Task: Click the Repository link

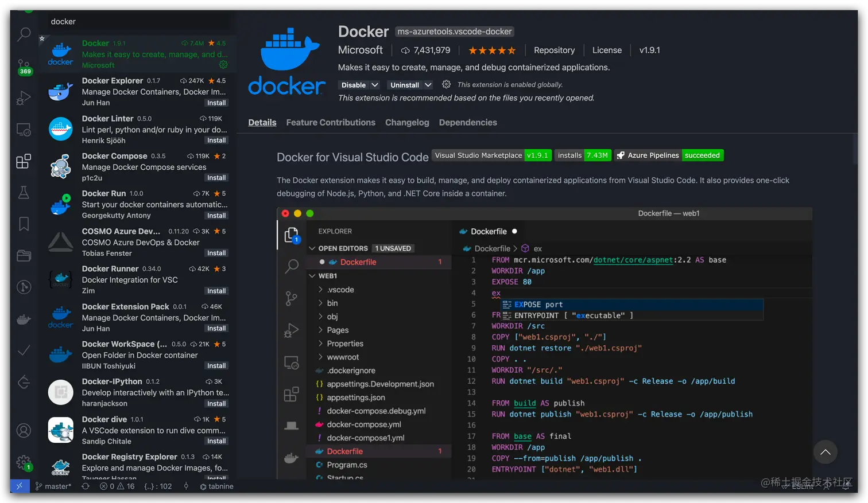Action: [554, 50]
